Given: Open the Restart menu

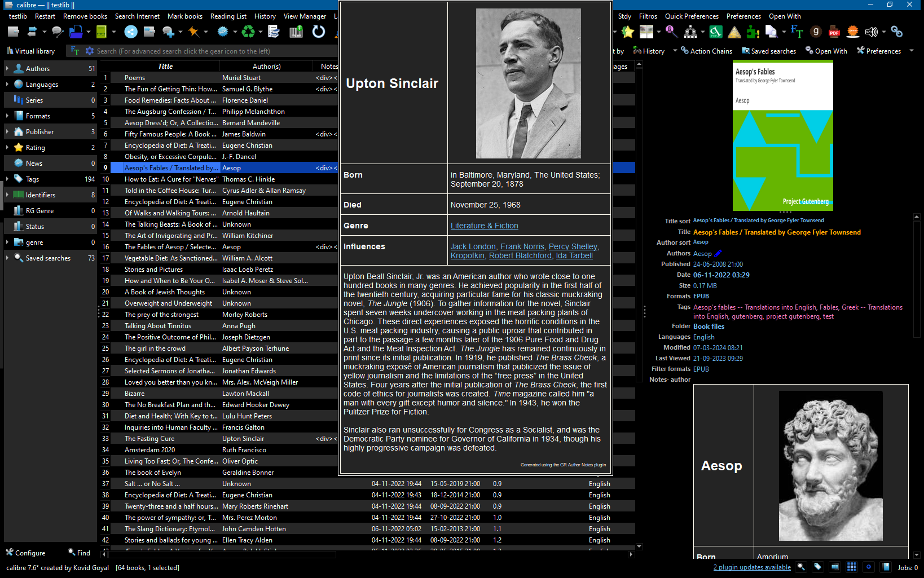Looking at the screenshot, I should pos(45,16).
